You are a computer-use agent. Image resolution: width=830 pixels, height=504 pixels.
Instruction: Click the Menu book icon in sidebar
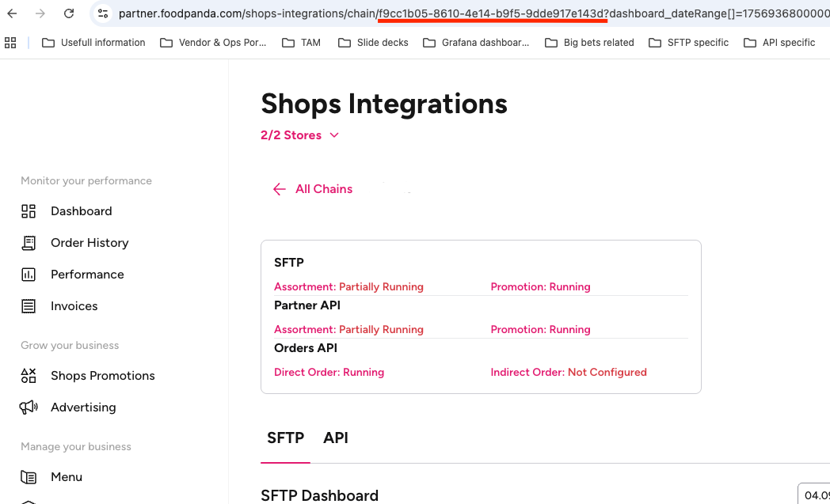click(x=29, y=477)
